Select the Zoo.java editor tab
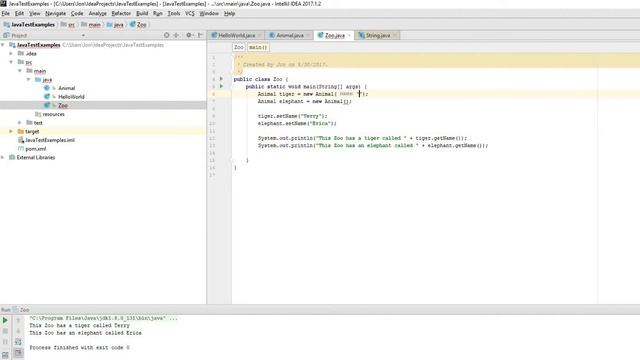The height and width of the screenshot is (360, 640). click(x=334, y=36)
